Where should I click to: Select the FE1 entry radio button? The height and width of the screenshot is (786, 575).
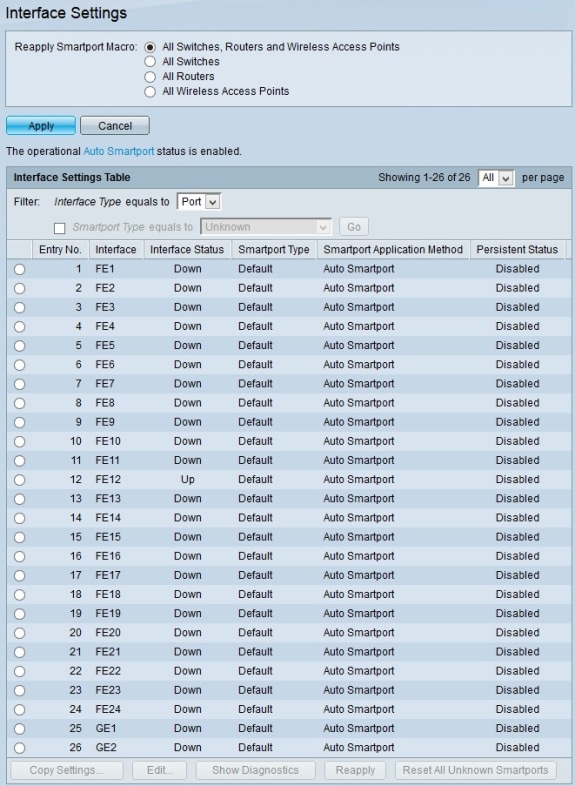20,269
